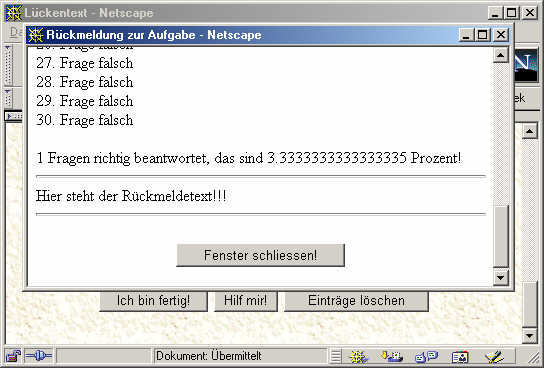The image size is (544, 368).
Task: Click the popup scrollbar down arrow
Action: pos(501,277)
